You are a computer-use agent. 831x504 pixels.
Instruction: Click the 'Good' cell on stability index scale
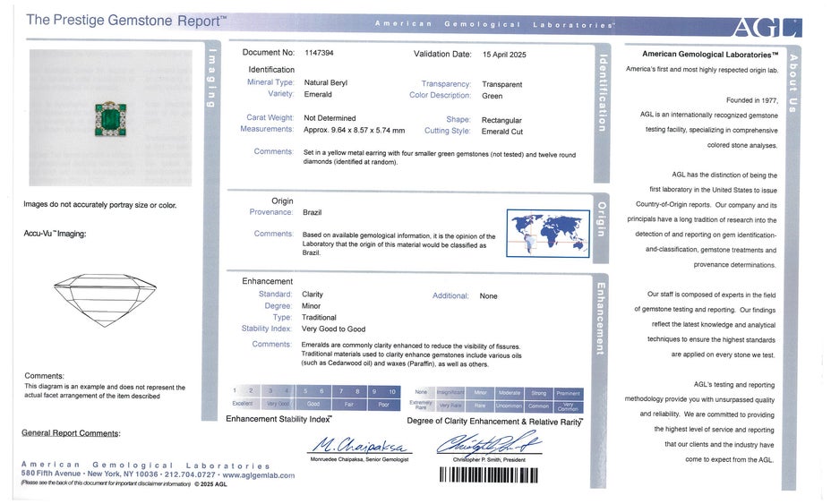coord(313,404)
